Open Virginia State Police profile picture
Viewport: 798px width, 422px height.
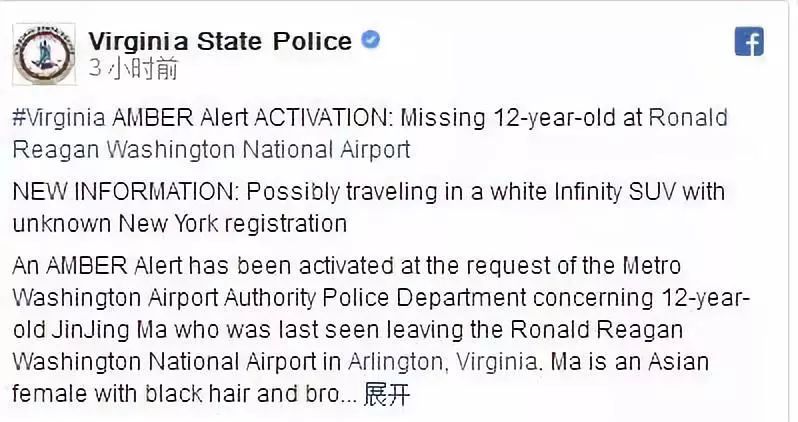click(41, 52)
